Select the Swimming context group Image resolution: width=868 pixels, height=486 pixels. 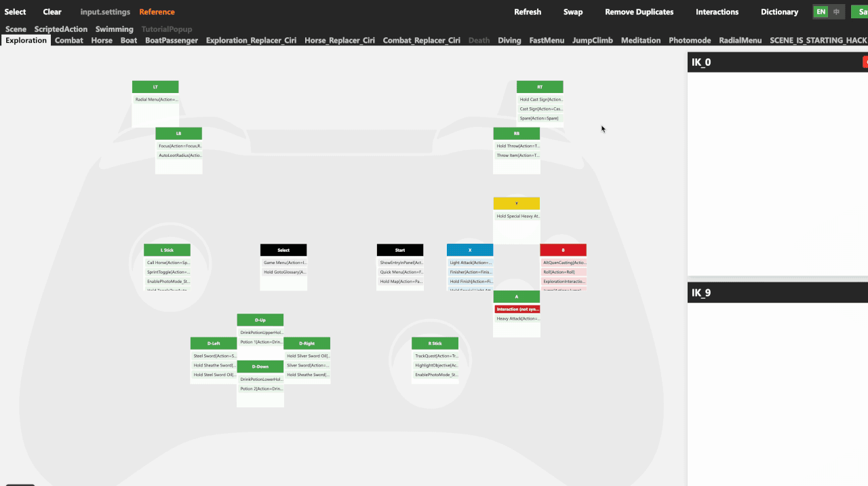click(115, 29)
